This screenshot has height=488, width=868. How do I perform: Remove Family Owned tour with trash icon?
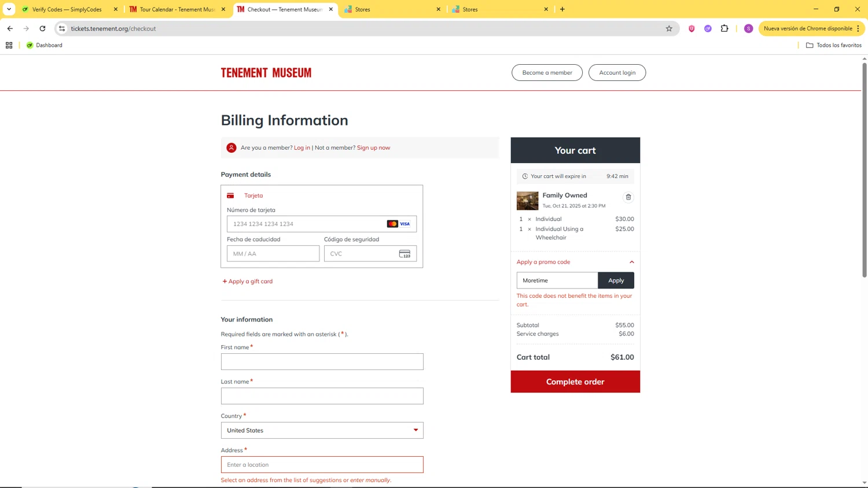[x=628, y=197]
